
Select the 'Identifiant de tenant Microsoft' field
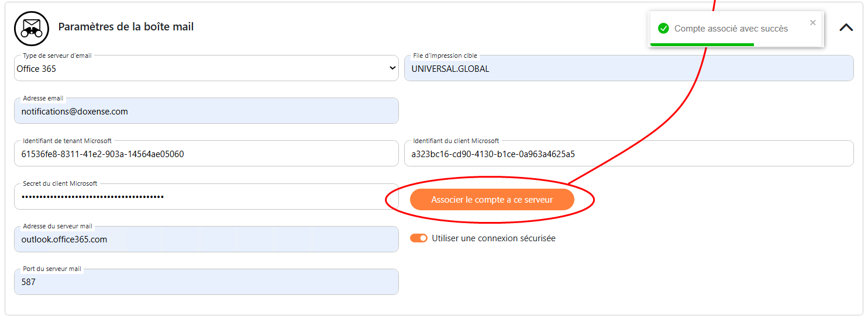click(x=206, y=154)
